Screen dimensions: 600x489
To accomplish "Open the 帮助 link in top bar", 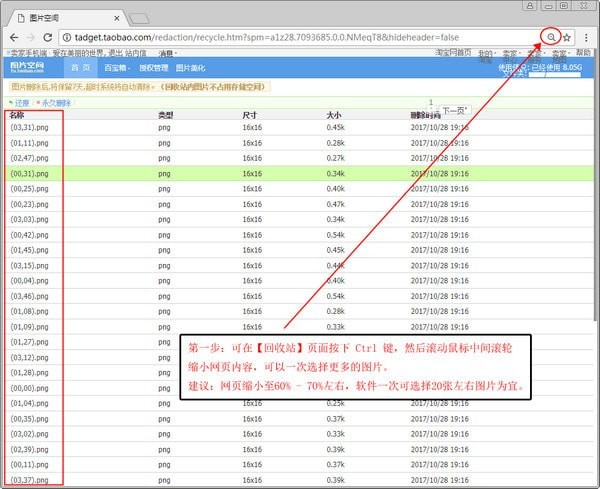I will pyautogui.click(x=583, y=52).
